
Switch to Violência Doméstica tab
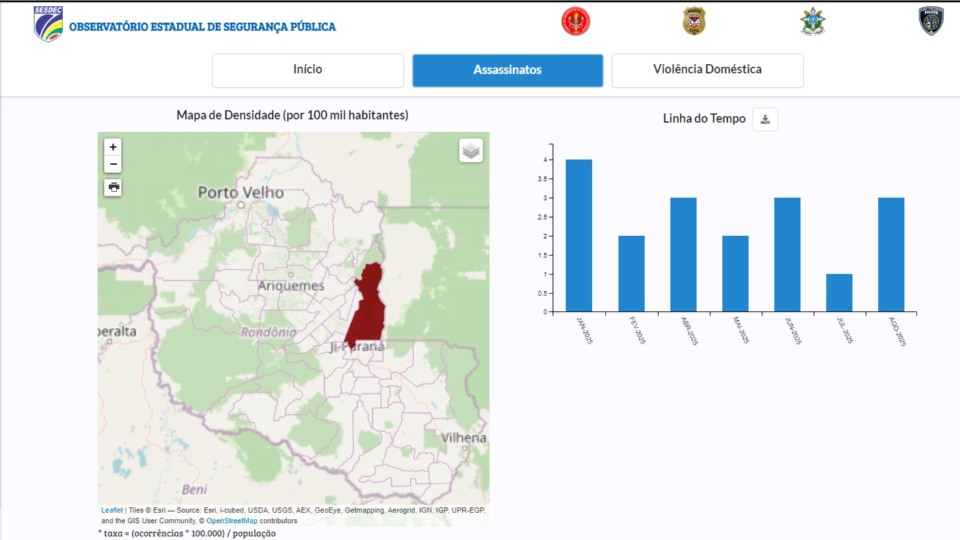pyautogui.click(x=707, y=70)
